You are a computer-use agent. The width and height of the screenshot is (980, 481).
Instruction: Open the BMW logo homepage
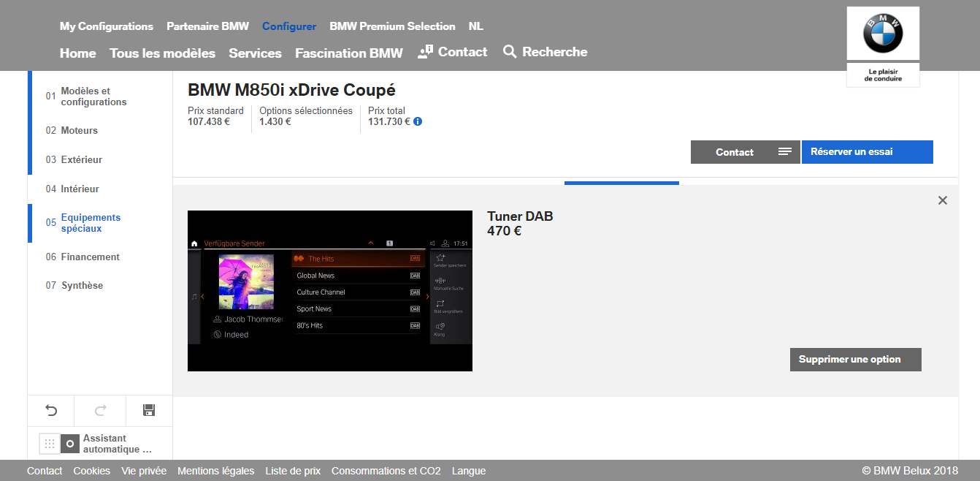[883, 34]
